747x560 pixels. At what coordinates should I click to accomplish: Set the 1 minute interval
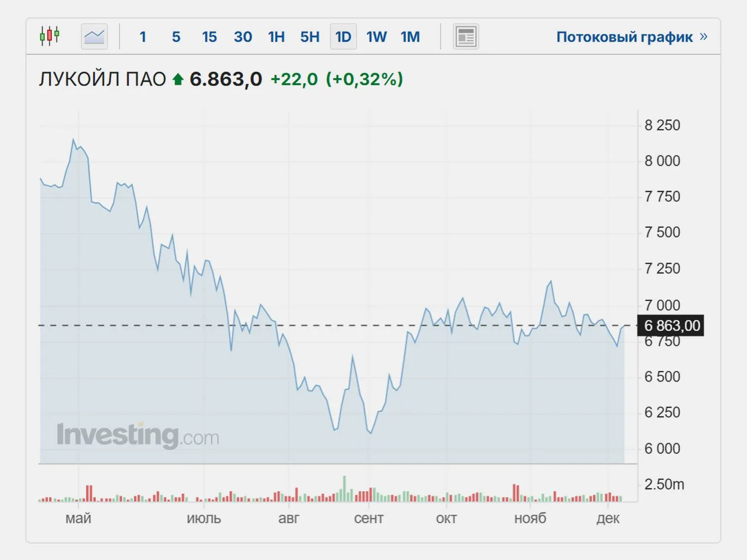143,37
